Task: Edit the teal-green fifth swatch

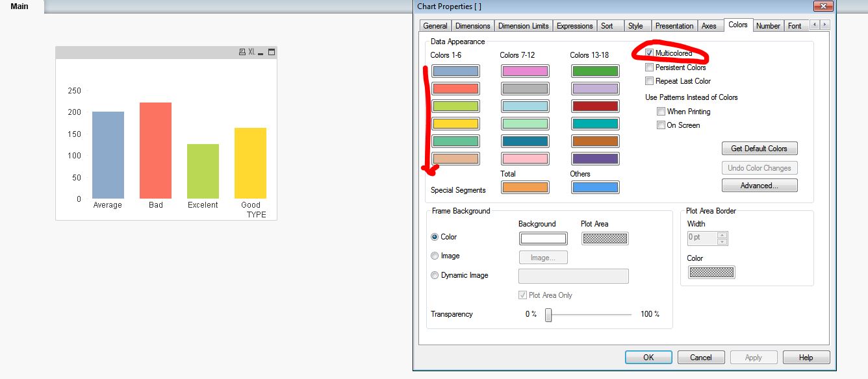Action: tap(455, 141)
